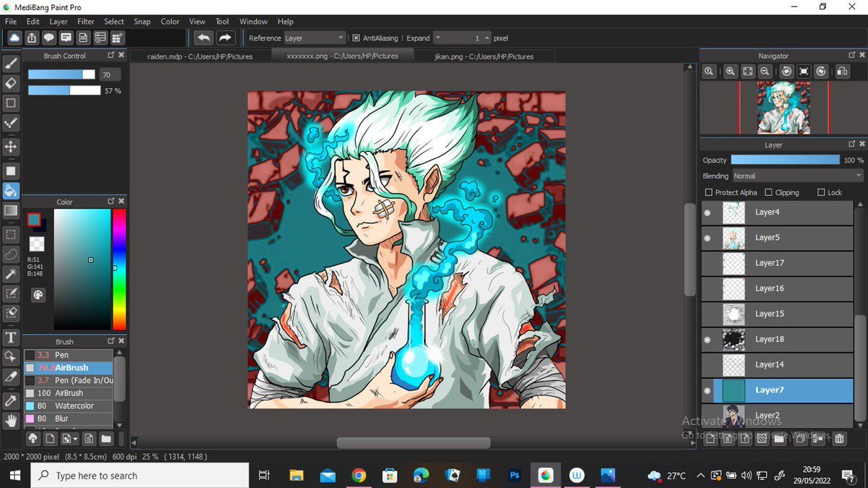
Task: Choose the Blur brush
Action: 69,419
